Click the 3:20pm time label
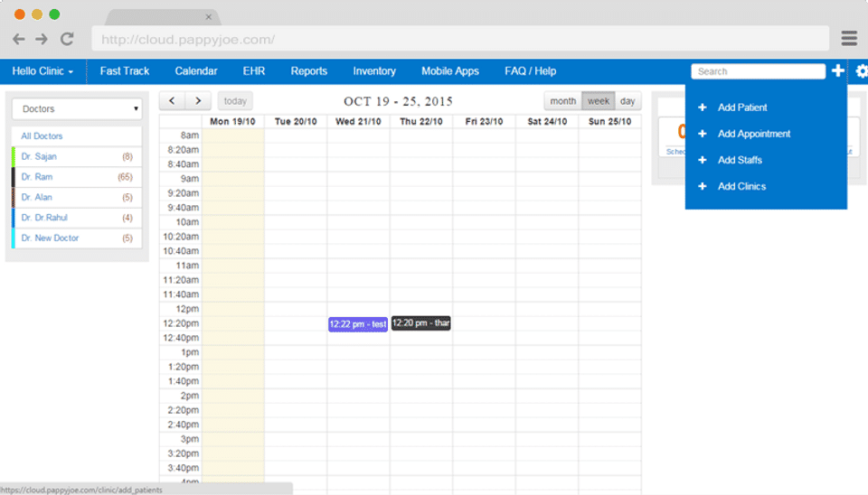Viewport: 868px width, 495px height. [x=184, y=453]
